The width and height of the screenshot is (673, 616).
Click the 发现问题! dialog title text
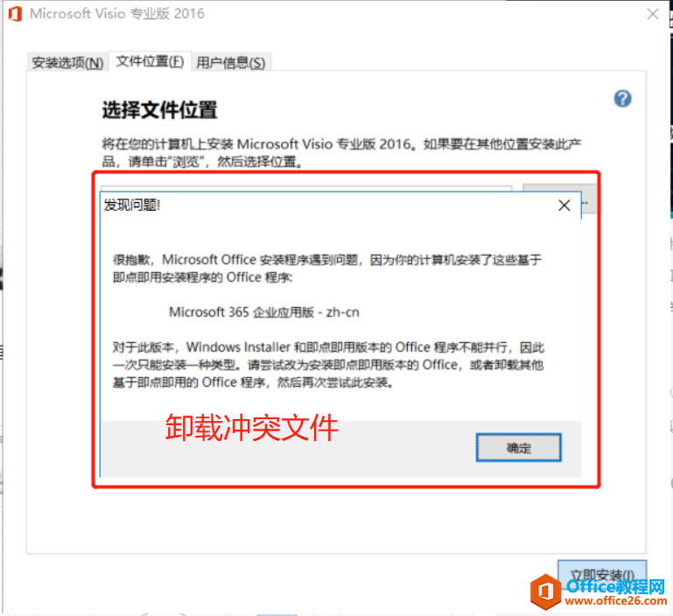click(132, 206)
